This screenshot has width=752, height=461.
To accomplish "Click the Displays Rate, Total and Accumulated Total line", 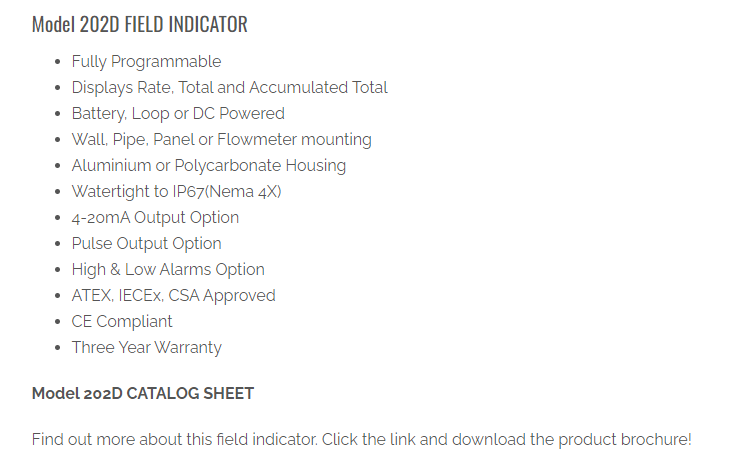I will tap(229, 88).
